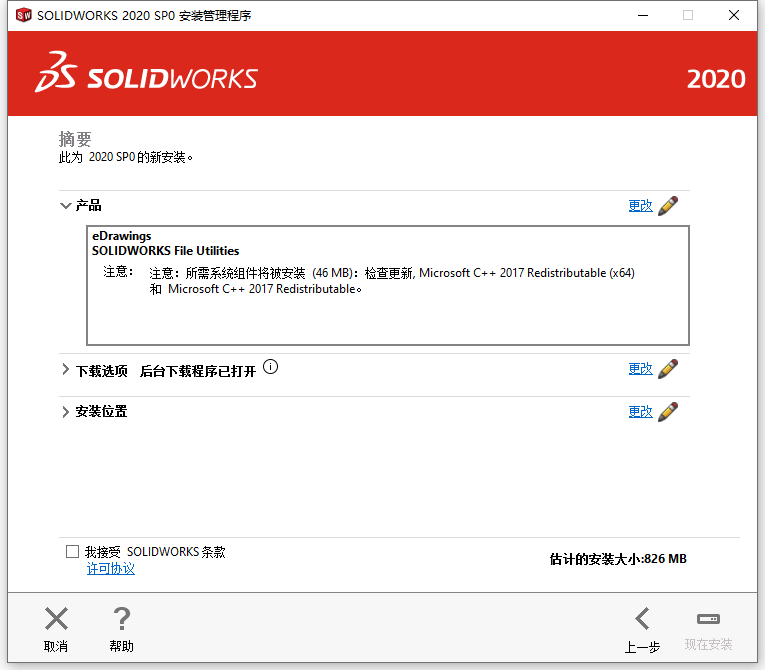Click the 摘要 heading

[75, 139]
